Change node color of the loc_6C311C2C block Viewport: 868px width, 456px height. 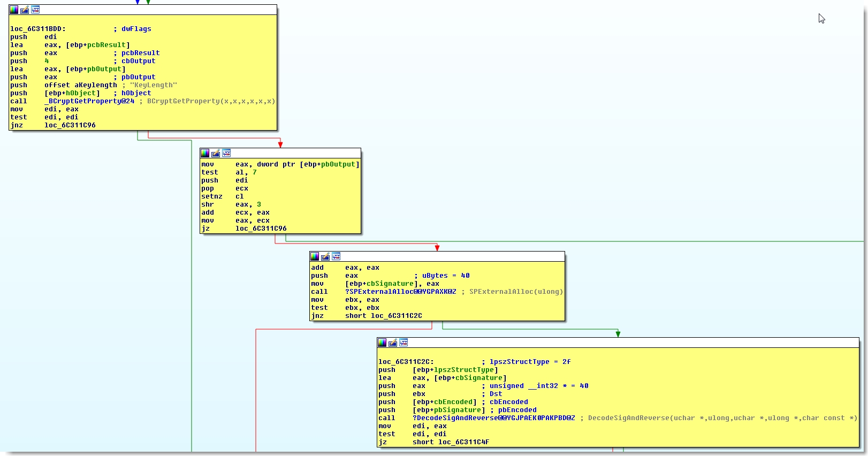pos(382,343)
